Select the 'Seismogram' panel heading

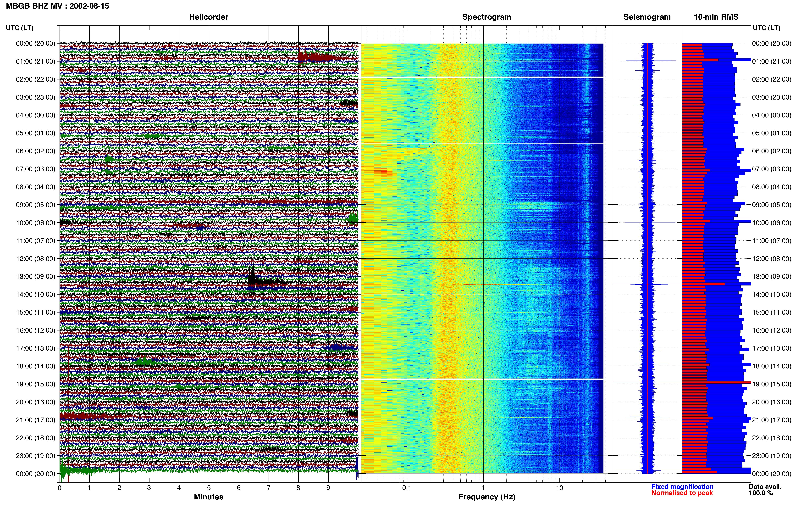pyautogui.click(x=647, y=17)
